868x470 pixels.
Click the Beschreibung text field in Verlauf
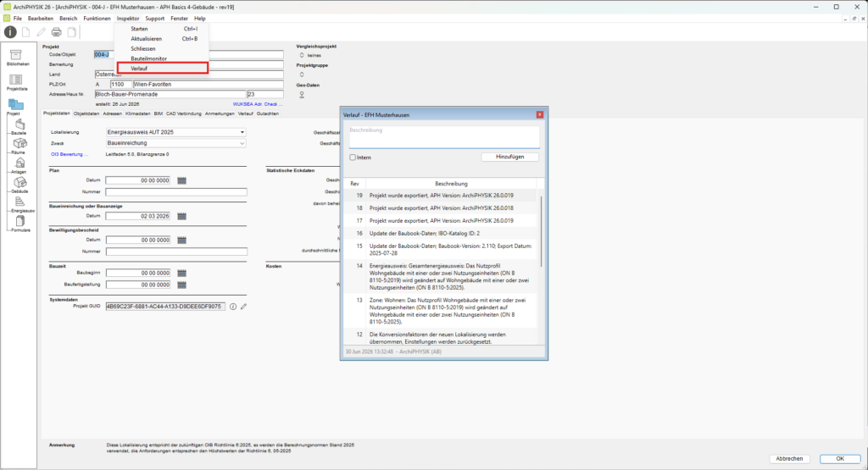pos(444,136)
